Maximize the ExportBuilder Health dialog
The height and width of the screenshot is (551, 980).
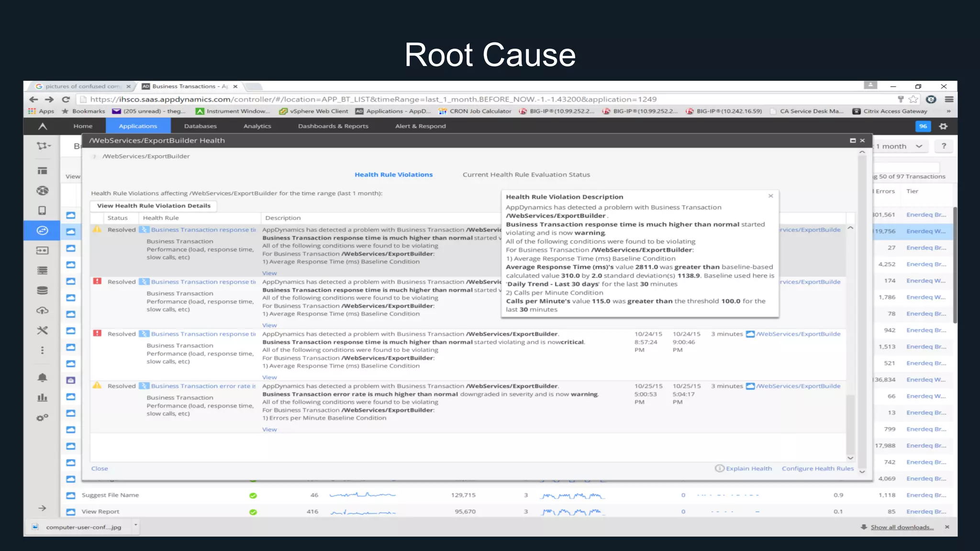pos(853,141)
